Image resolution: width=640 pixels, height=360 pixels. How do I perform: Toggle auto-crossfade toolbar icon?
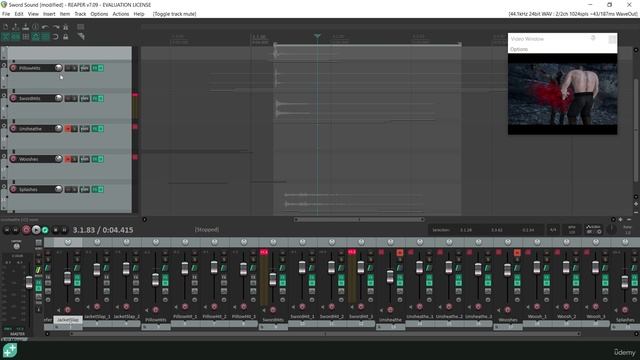6,37
